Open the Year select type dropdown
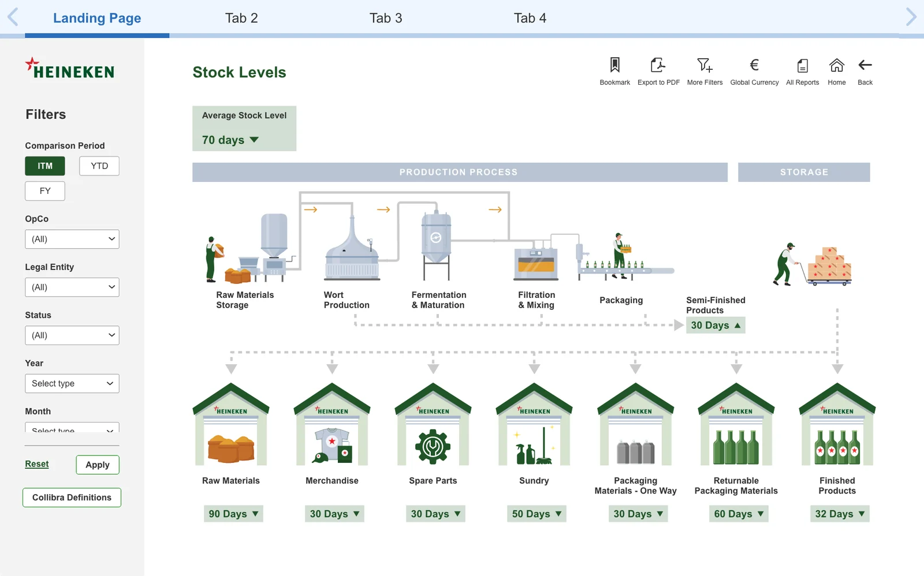The width and height of the screenshot is (924, 576). [72, 384]
